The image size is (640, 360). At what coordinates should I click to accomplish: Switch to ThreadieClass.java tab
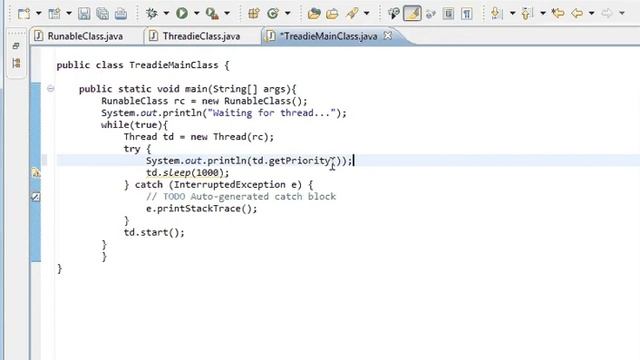click(194, 36)
